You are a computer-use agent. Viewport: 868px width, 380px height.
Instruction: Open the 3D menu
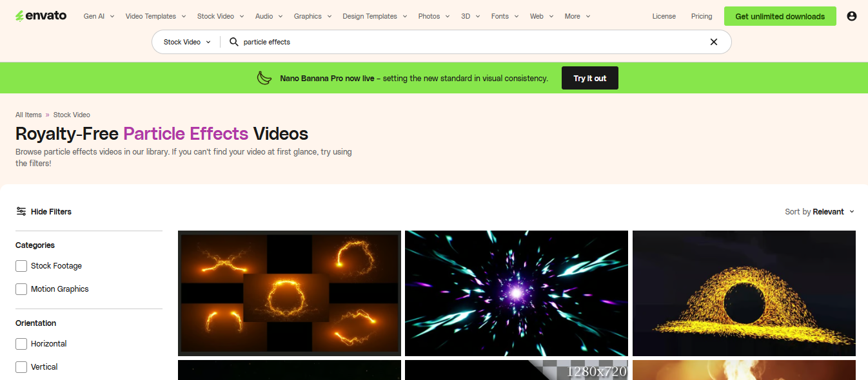coord(471,16)
